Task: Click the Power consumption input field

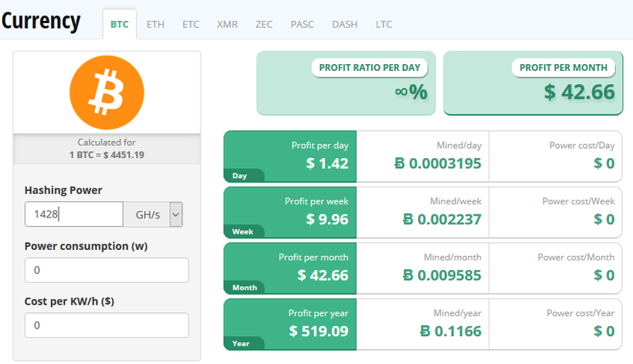Action: [x=107, y=270]
